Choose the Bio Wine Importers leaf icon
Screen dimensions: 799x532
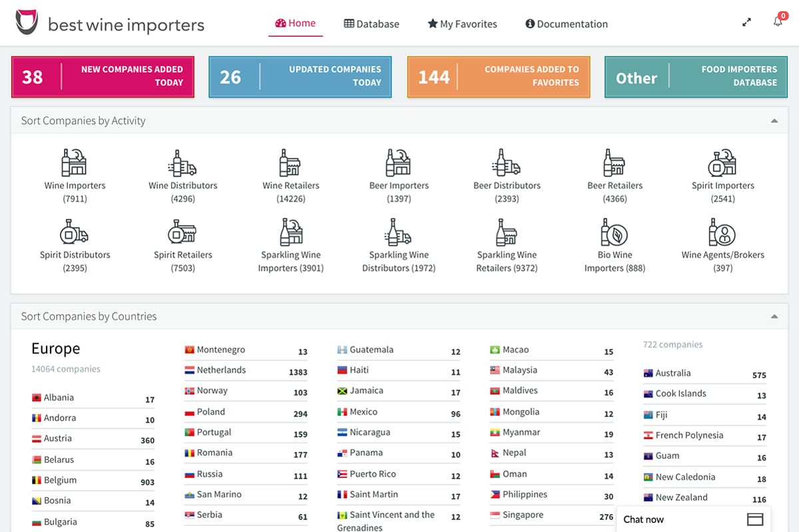tap(614, 232)
